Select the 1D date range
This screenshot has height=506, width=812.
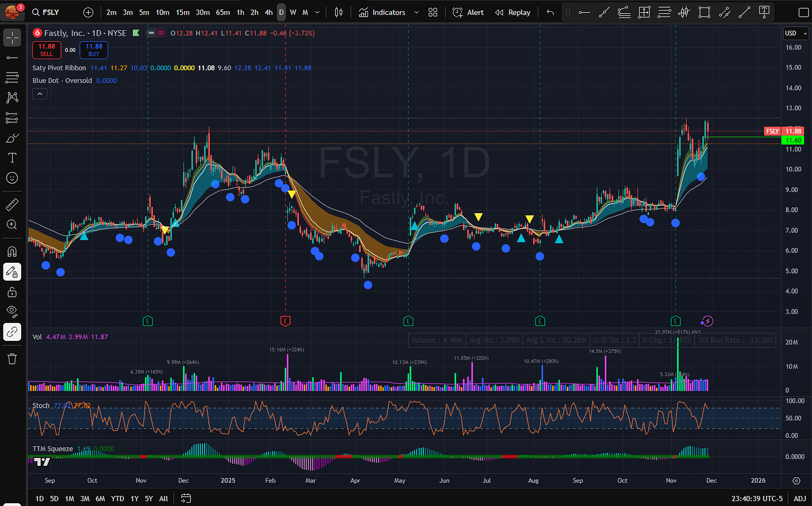pos(40,499)
